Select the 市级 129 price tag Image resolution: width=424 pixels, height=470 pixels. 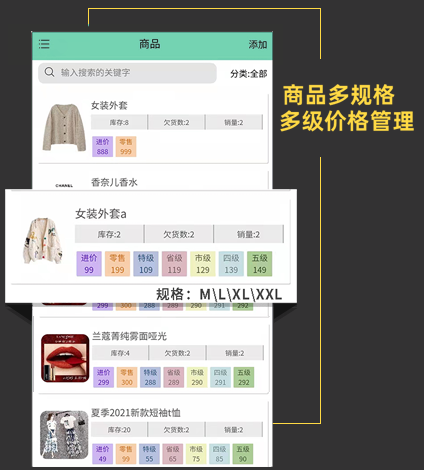click(203, 264)
